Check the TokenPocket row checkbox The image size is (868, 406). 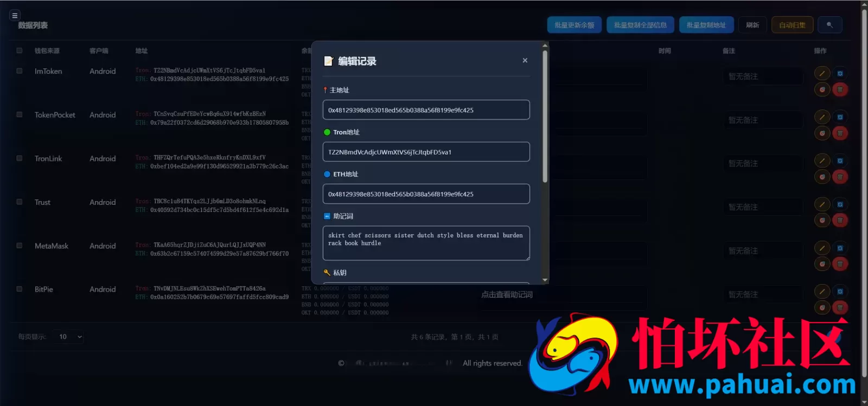(x=20, y=115)
